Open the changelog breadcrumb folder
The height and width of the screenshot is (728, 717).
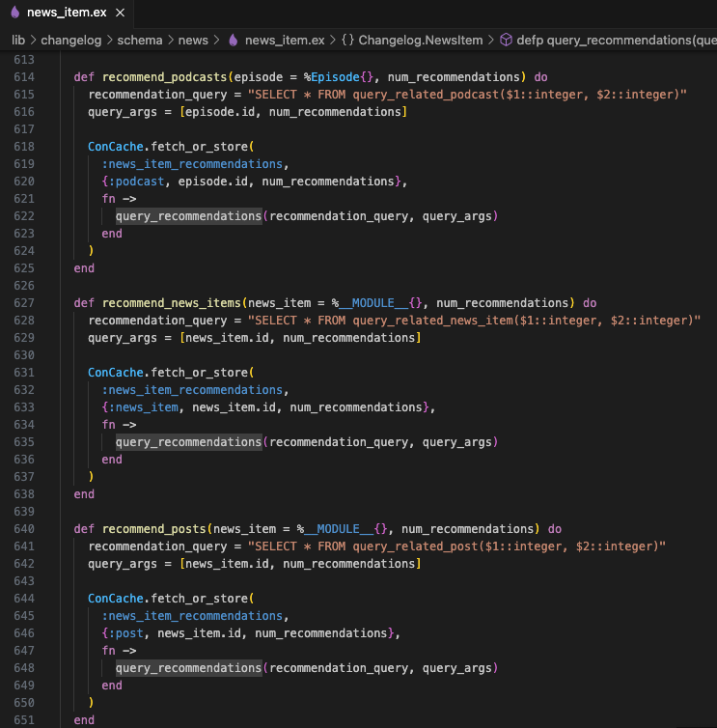coord(71,41)
